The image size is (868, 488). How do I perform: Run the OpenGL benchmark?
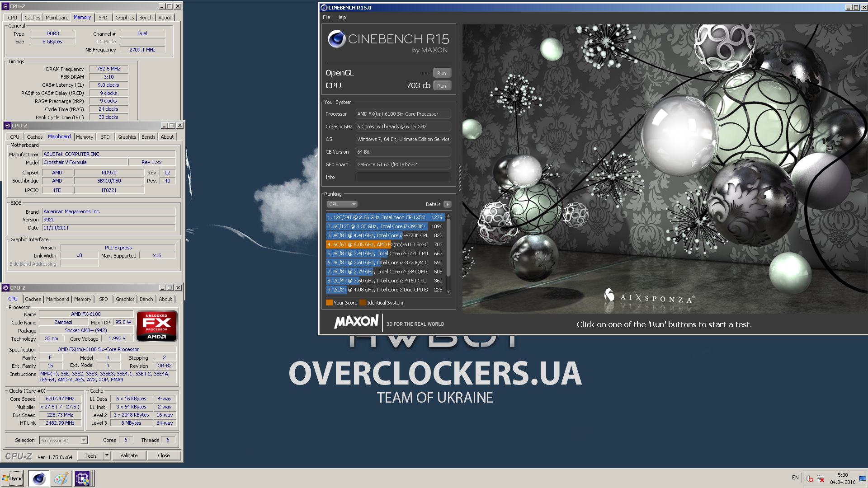[x=442, y=73]
